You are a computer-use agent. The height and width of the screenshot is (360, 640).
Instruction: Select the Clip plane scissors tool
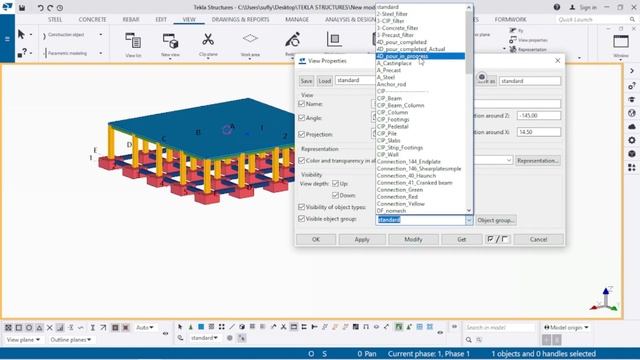pyautogui.click(x=208, y=40)
